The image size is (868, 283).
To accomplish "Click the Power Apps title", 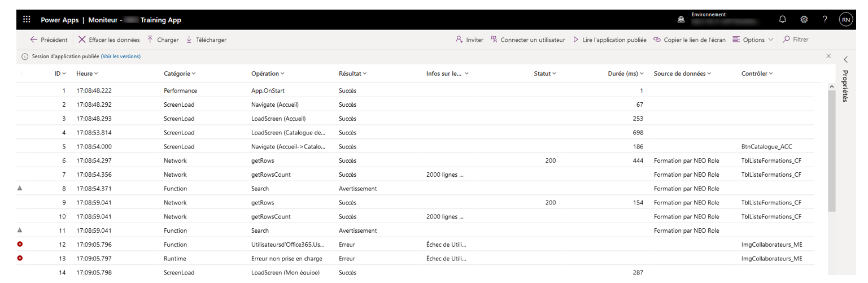I will tap(59, 20).
